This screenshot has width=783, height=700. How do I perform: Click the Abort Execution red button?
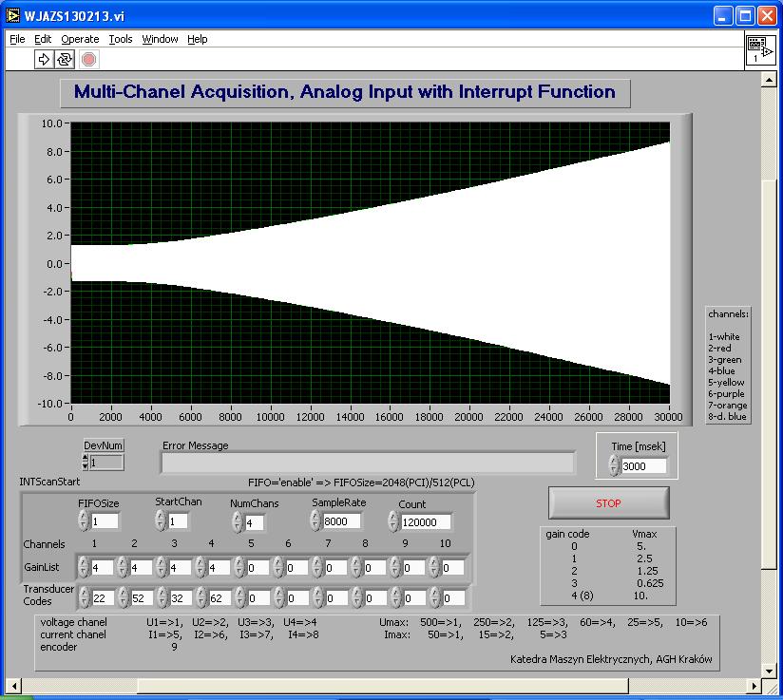pyautogui.click(x=89, y=60)
